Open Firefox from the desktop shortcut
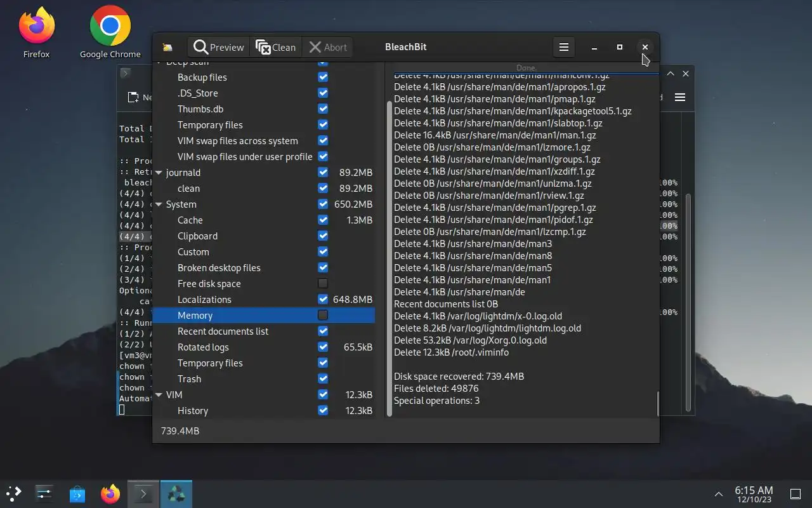Screen dimensions: 812x508 coord(36,33)
